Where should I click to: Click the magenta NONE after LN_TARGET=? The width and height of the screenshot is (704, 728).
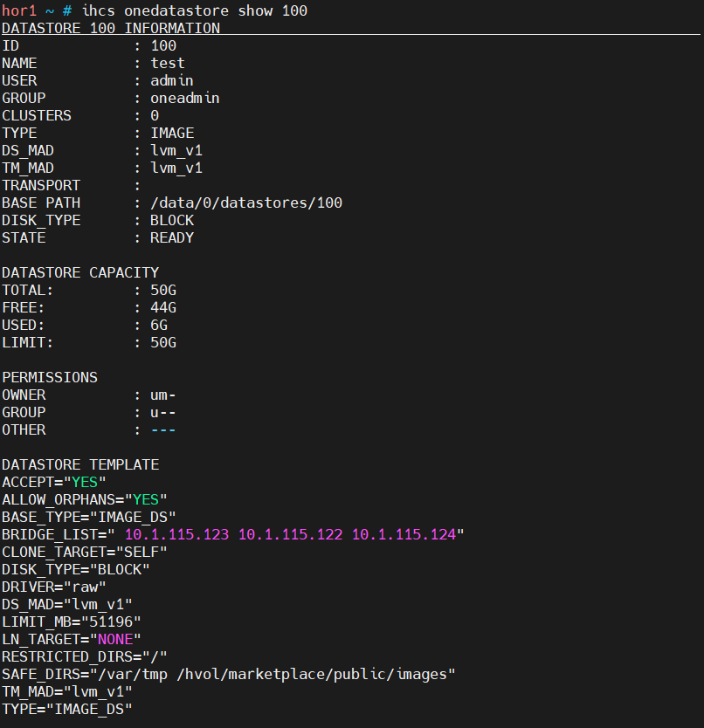pos(115,639)
